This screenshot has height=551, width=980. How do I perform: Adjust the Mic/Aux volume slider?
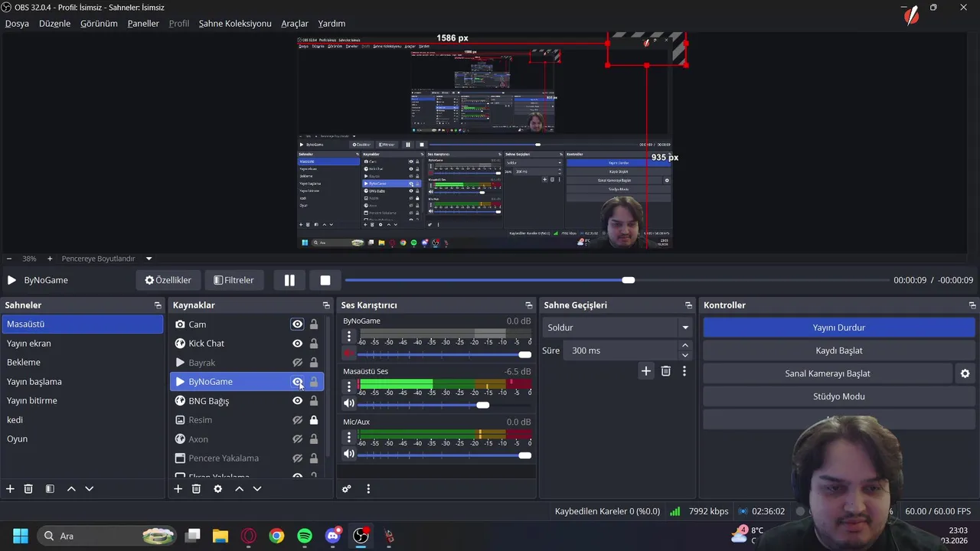pyautogui.click(x=445, y=455)
